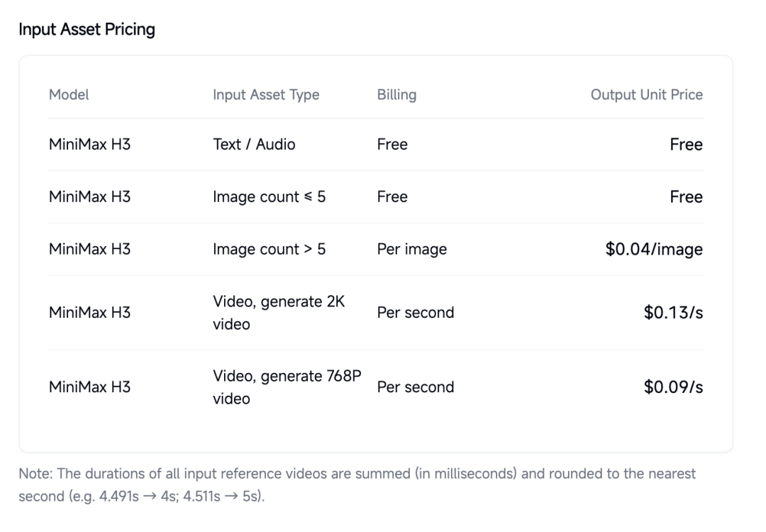The width and height of the screenshot is (766, 532).
Task: Click the '$0.04/image' price
Action: [654, 249]
